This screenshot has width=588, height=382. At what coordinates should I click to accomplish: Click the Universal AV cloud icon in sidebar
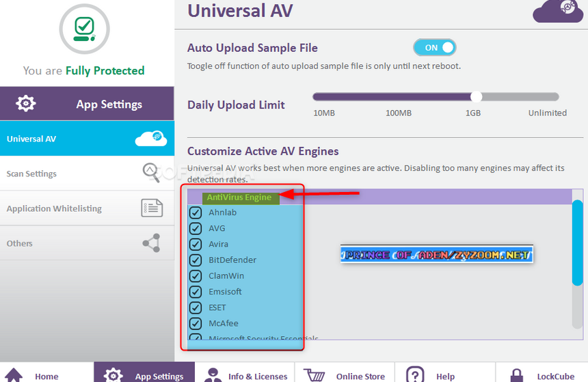click(151, 138)
